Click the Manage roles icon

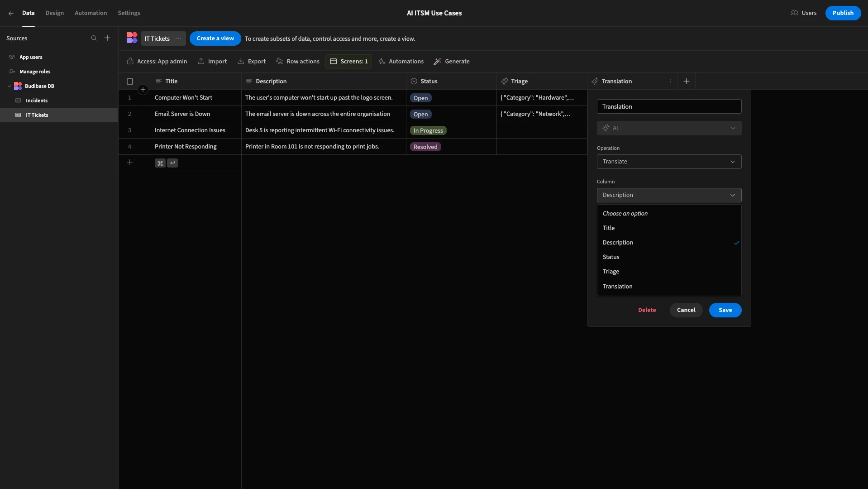click(x=12, y=72)
